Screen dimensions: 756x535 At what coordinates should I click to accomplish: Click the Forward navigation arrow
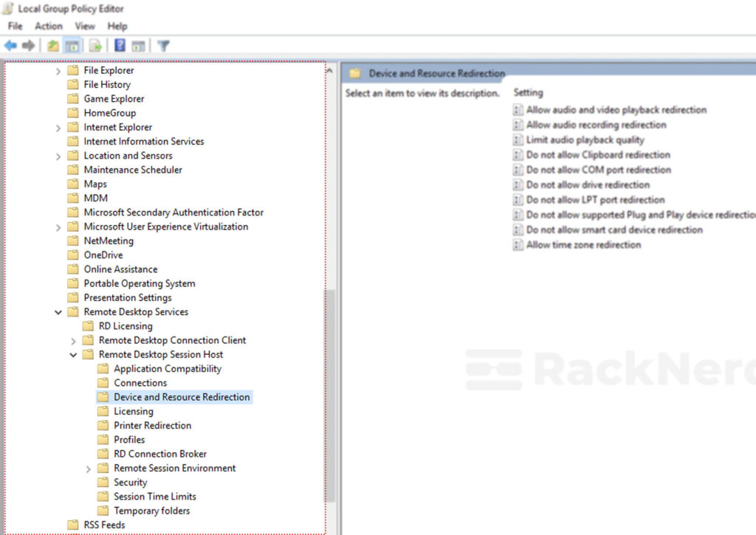click(x=27, y=45)
